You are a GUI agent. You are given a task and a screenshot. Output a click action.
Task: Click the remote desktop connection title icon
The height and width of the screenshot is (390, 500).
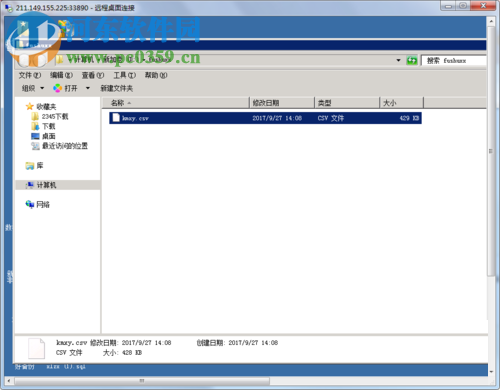[9, 7]
